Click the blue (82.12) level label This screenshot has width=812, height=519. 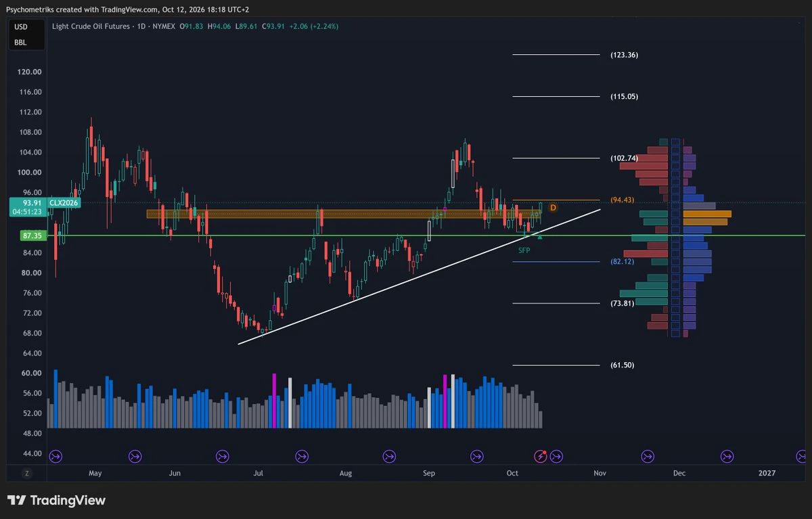pyautogui.click(x=622, y=262)
